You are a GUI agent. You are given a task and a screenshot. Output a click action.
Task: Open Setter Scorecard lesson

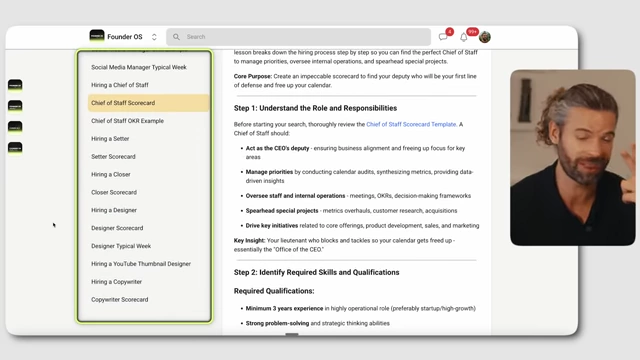coord(113,157)
